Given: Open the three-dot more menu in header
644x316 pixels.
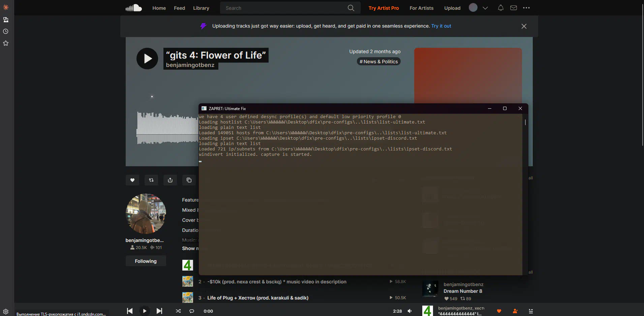Looking at the screenshot, I should pyautogui.click(x=526, y=8).
